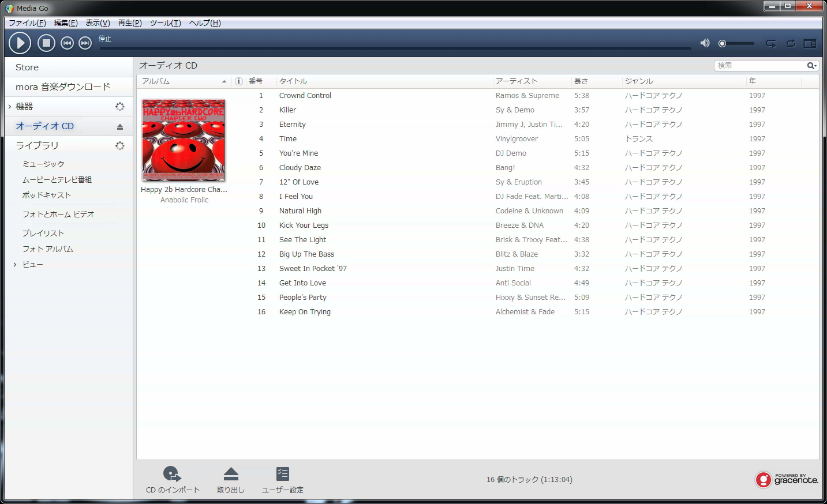Click the Happy 2b Hardcore album cover
The width and height of the screenshot is (827, 504).
[x=184, y=140]
